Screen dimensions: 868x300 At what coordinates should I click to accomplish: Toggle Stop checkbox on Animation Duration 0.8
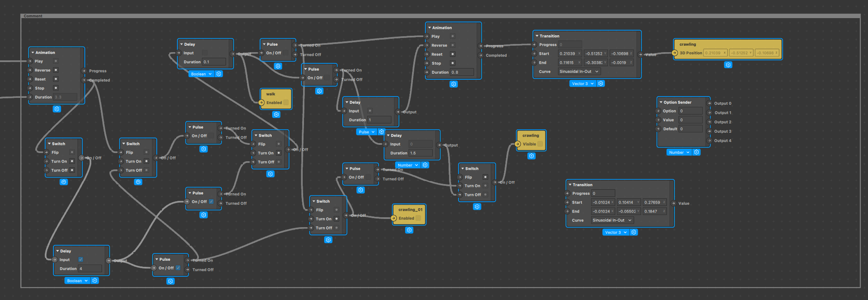pos(453,63)
